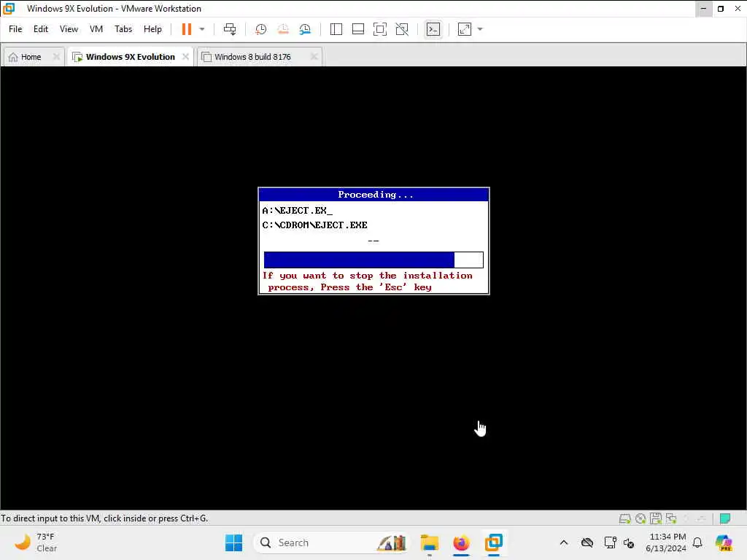Open the Tabs menu
747x560 pixels.
click(123, 29)
